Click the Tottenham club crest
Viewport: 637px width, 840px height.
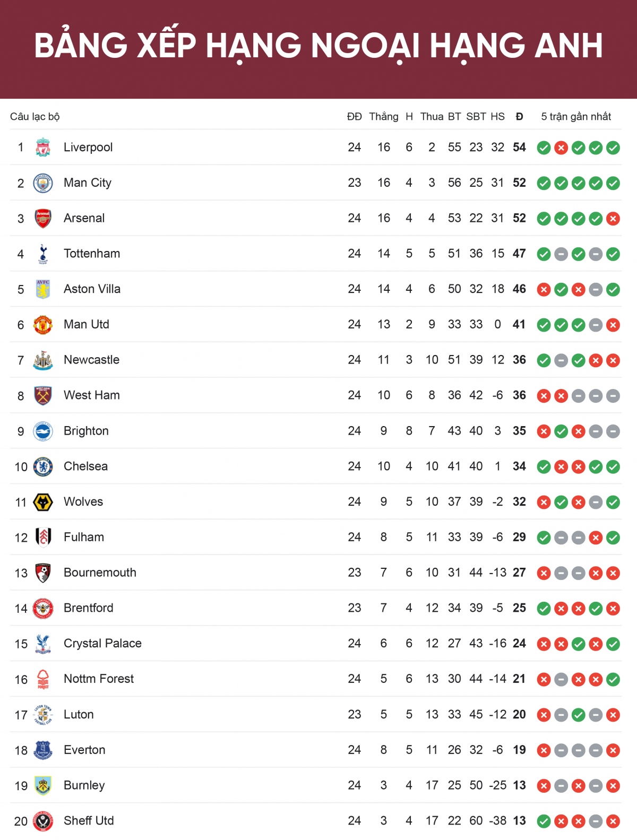pyautogui.click(x=43, y=254)
